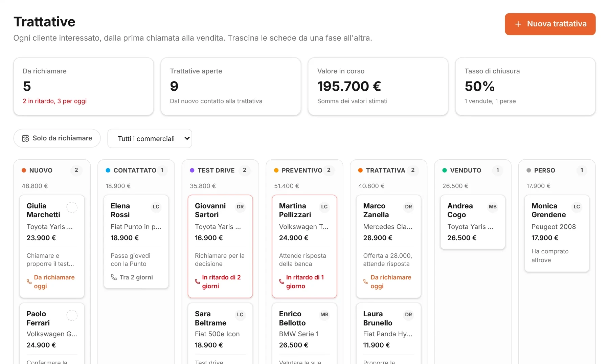This screenshot has height=364, width=609.
Task: Click the DR avatar on Marco Zanella's card
Action: 409,207
